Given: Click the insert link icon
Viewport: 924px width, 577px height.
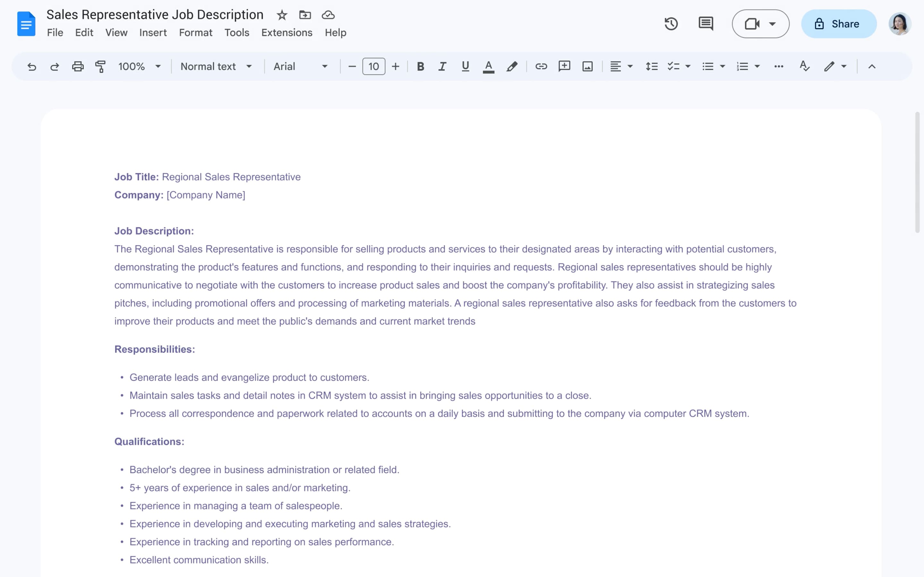Looking at the screenshot, I should click(x=541, y=67).
